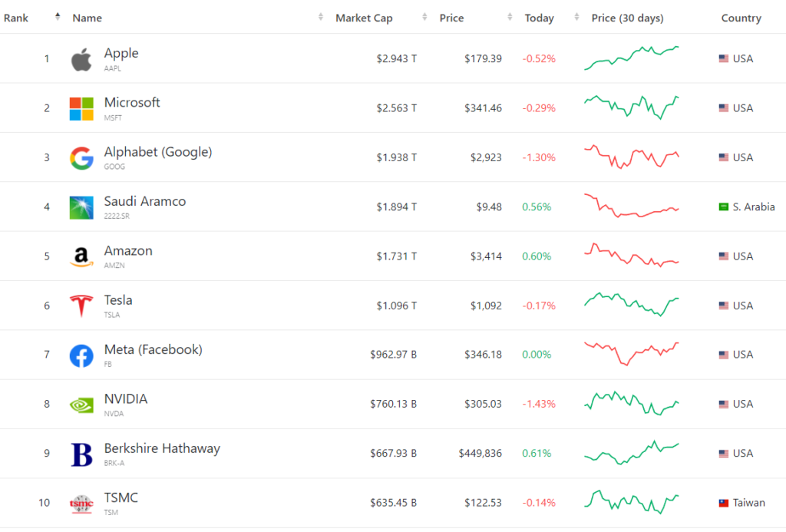
Task: Open the Berkshire Hathaway company link
Action: click(162, 448)
